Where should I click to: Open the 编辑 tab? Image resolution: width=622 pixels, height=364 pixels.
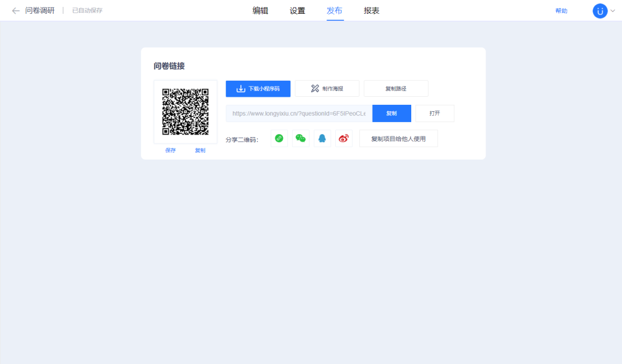(x=260, y=11)
